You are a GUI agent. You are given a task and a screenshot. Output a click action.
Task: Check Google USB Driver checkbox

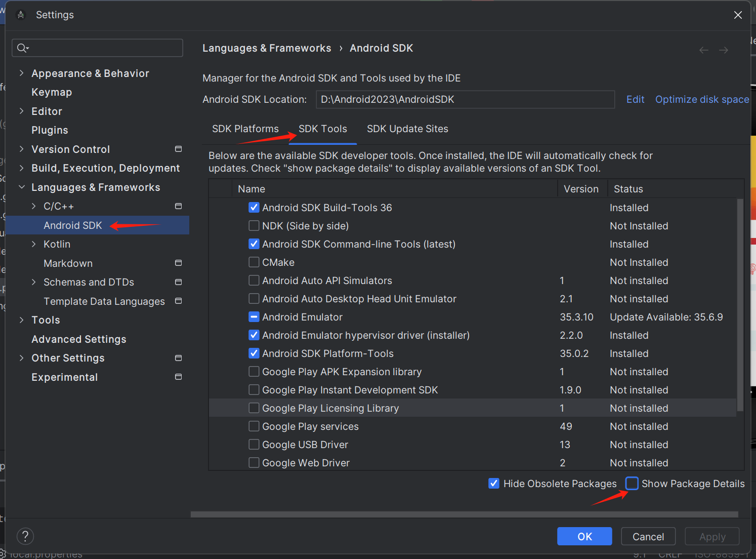[254, 445]
